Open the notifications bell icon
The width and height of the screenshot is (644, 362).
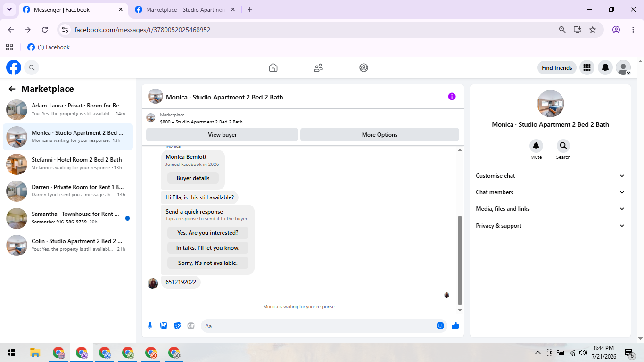pos(605,67)
